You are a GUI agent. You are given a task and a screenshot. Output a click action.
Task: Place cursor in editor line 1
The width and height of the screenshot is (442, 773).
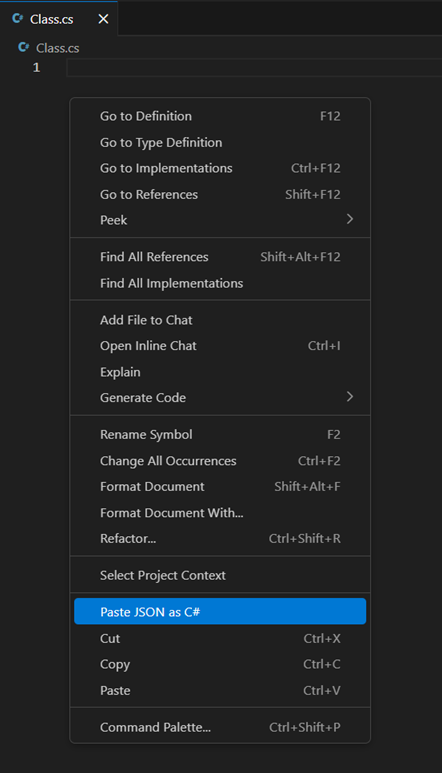pyautogui.click(x=254, y=68)
